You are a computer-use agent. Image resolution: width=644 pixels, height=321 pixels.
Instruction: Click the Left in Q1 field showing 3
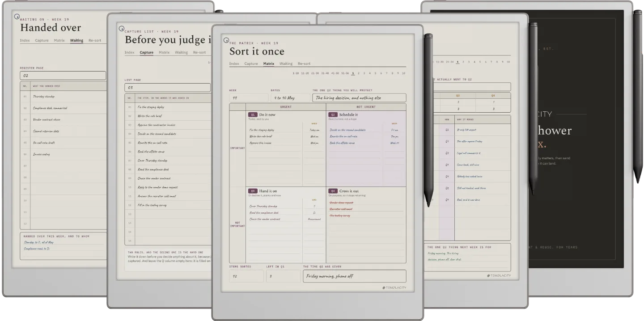click(x=283, y=276)
